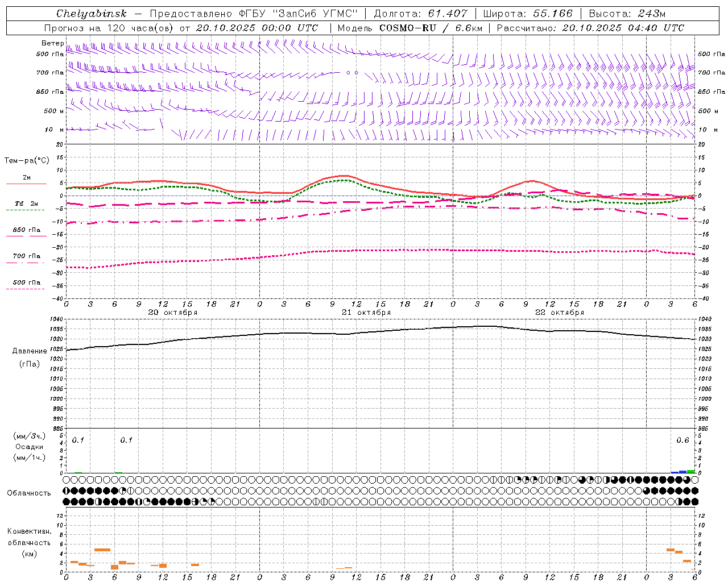Screen dimensions: 728x582
Task: Click the '700 гПа' temperature legend entry
Action: point(27,256)
